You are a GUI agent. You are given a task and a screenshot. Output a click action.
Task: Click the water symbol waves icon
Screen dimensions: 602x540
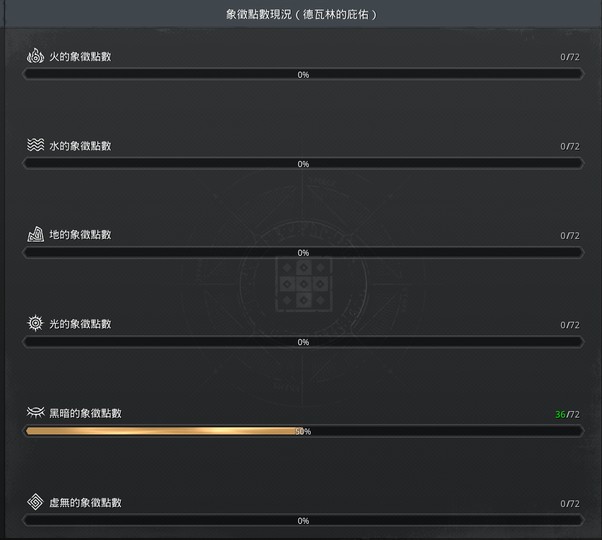click(x=35, y=145)
